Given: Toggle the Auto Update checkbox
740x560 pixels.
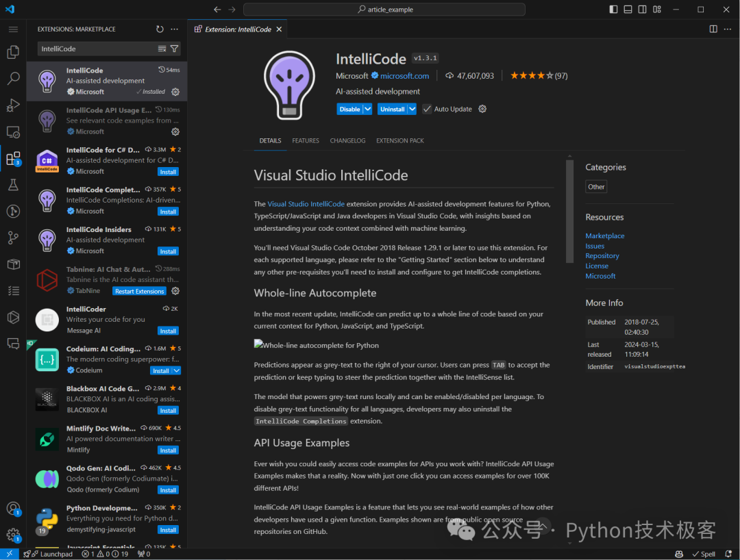Looking at the screenshot, I should [427, 109].
